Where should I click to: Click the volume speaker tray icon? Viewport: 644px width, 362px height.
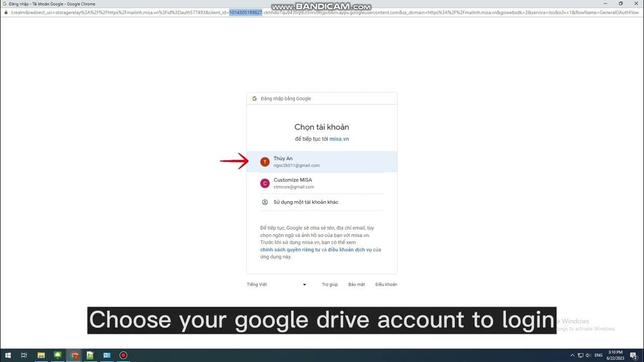589,355
